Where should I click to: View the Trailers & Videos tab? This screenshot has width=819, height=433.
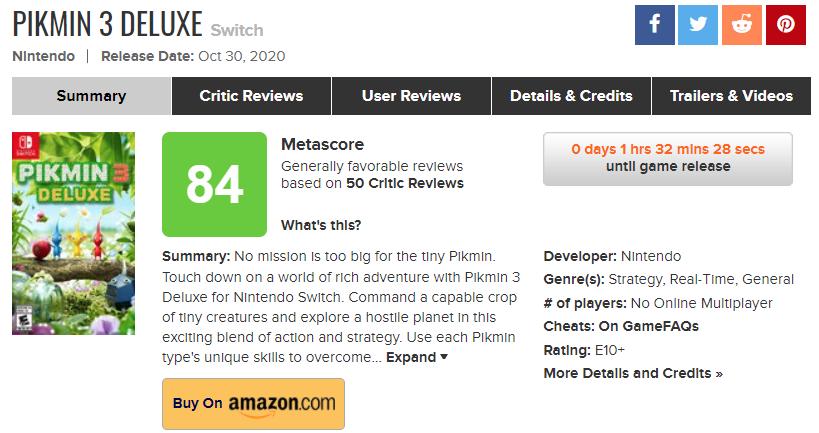coord(731,96)
